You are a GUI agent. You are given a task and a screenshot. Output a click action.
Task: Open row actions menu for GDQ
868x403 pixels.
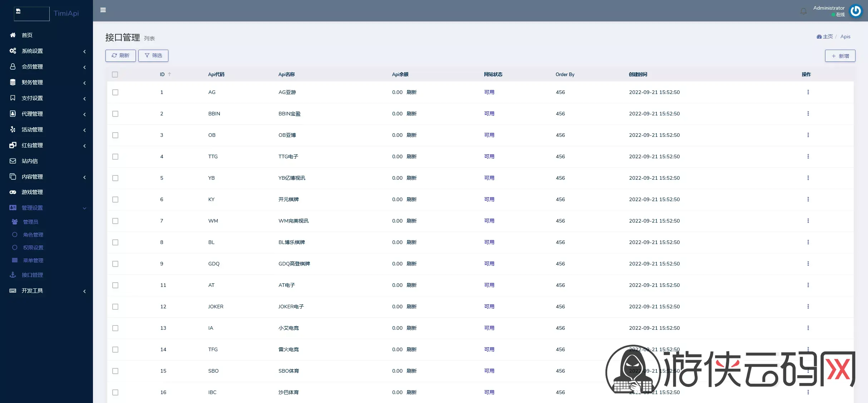pyautogui.click(x=808, y=264)
